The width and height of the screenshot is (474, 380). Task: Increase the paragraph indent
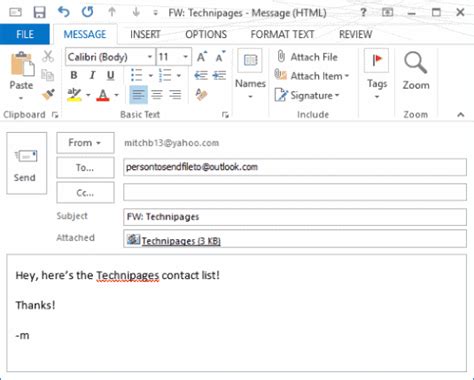pos(219,75)
